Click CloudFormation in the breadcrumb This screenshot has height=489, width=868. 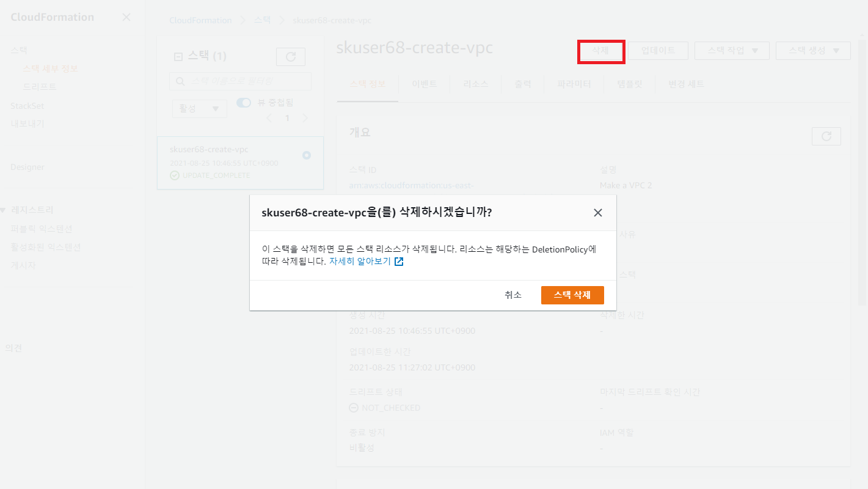200,21
